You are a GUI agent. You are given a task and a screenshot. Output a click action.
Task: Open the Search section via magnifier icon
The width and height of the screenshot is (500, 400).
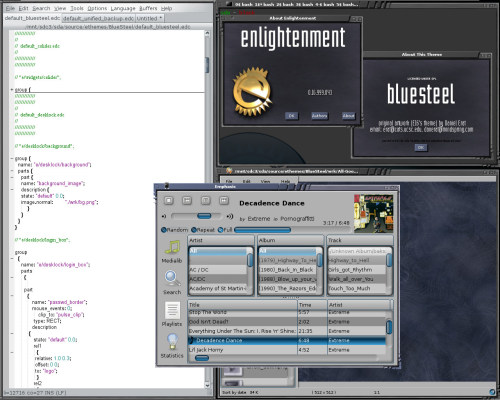click(x=172, y=279)
